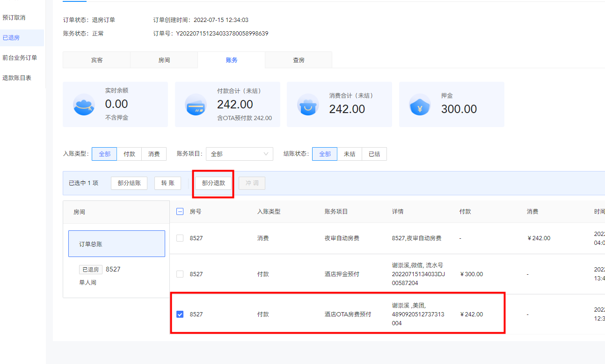The image size is (605, 364).
Task: Click the order number Y2022071512340337...
Action: click(222, 34)
